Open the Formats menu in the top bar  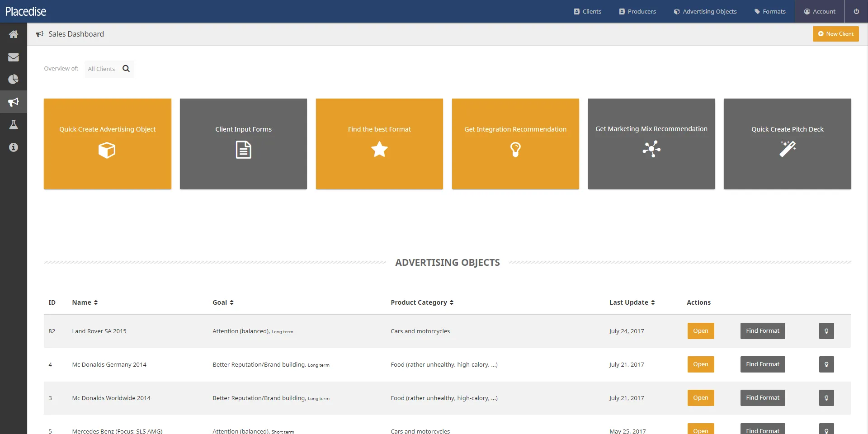[770, 11]
